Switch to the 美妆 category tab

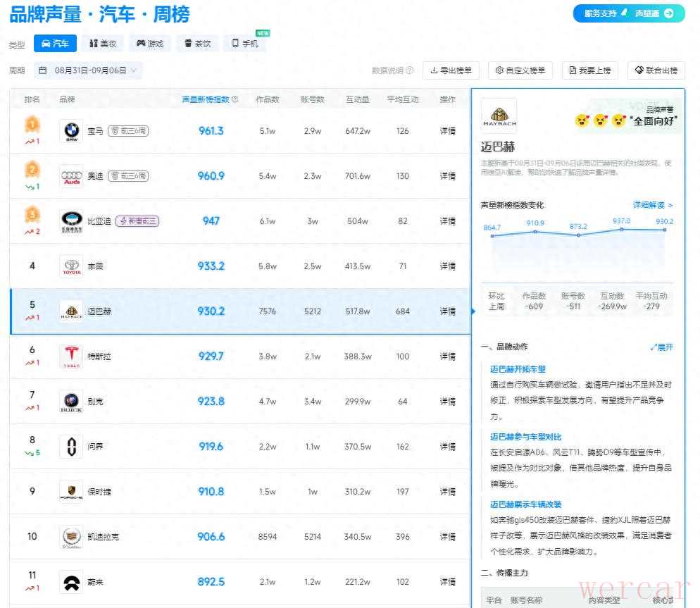(103, 44)
